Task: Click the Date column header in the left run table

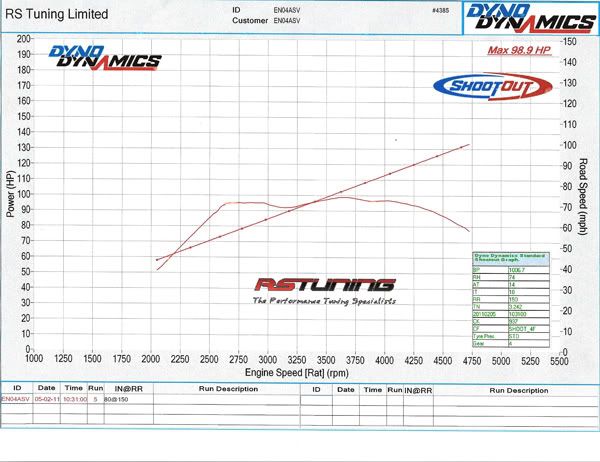Action: 46,388
